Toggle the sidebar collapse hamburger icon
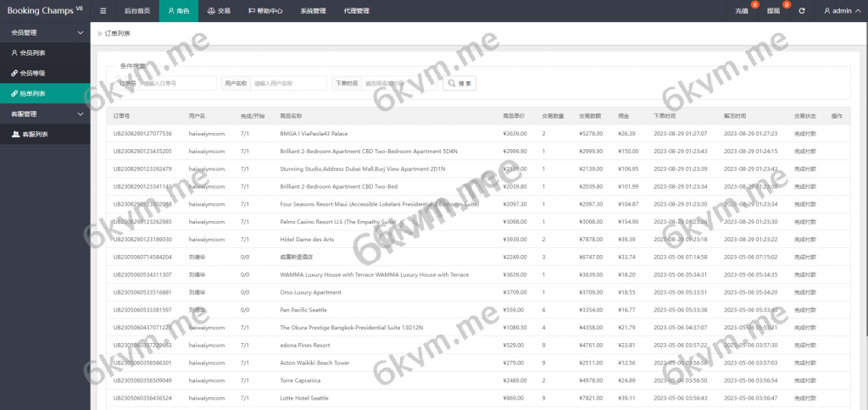The height and width of the screenshot is (410, 868). point(103,11)
